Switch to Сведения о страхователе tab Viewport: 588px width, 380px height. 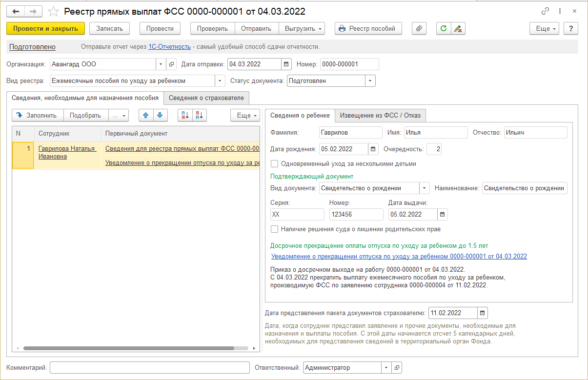coord(206,98)
